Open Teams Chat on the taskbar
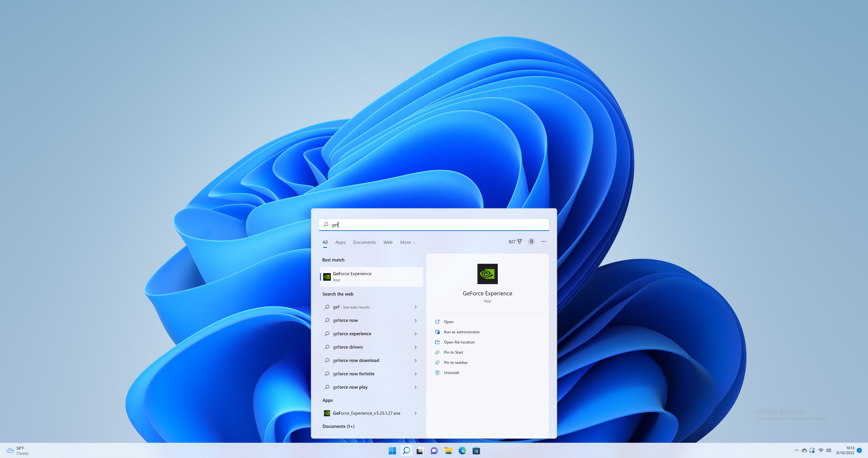The height and width of the screenshot is (458, 868). (x=434, y=451)
